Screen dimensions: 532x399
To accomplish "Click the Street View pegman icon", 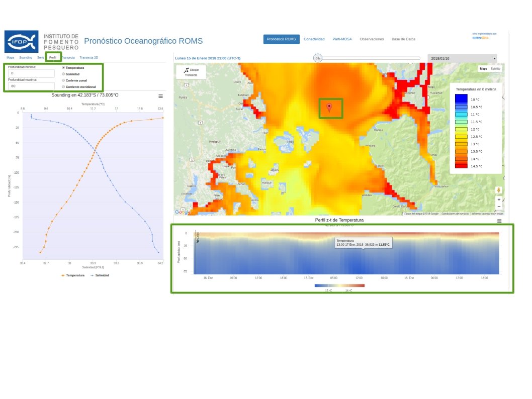I will (x=499, y=190).
